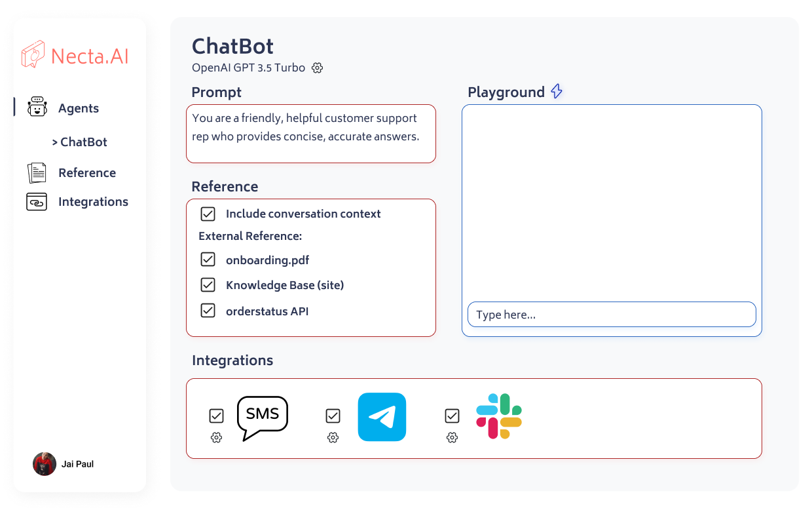Go to Reference in the sidebar
This screenshot has height=508, width=812.
pyautogui.click(x=86, y=172)
